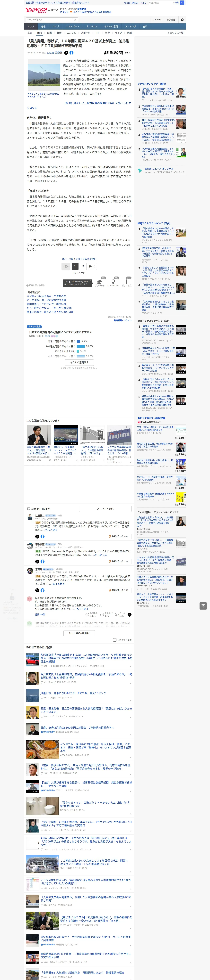Screen dimensions: 210x980
Task: Open the 次ページは：２０００年代に注目 link
Action: pos(79,259)
